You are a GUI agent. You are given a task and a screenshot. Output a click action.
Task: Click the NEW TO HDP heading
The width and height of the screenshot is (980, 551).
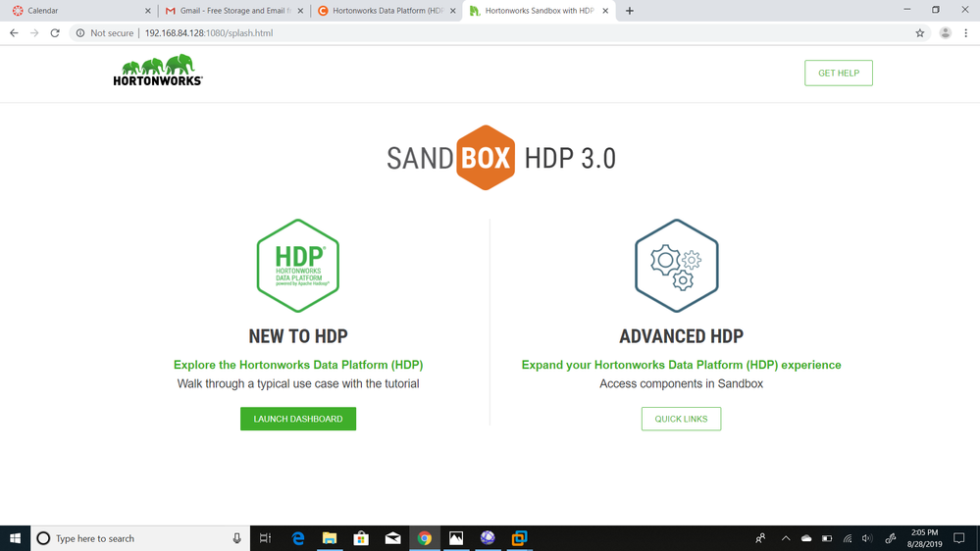298,336
